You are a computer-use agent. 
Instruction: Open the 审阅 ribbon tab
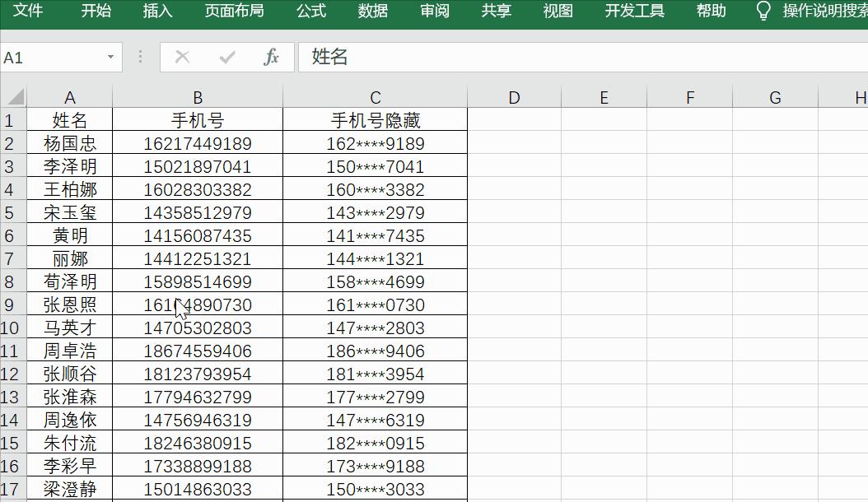pyautogui.click(x=434, y=12)
